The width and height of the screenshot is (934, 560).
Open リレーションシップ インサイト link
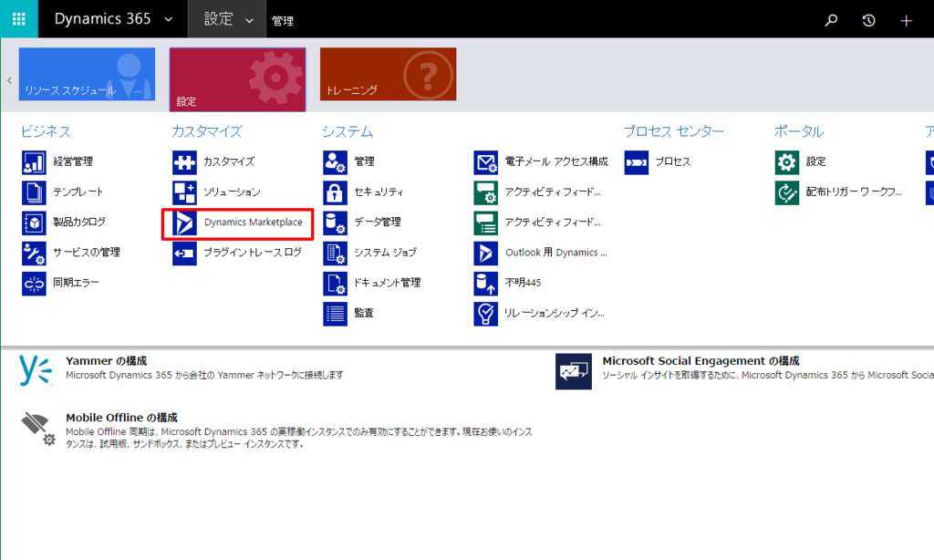555,313
